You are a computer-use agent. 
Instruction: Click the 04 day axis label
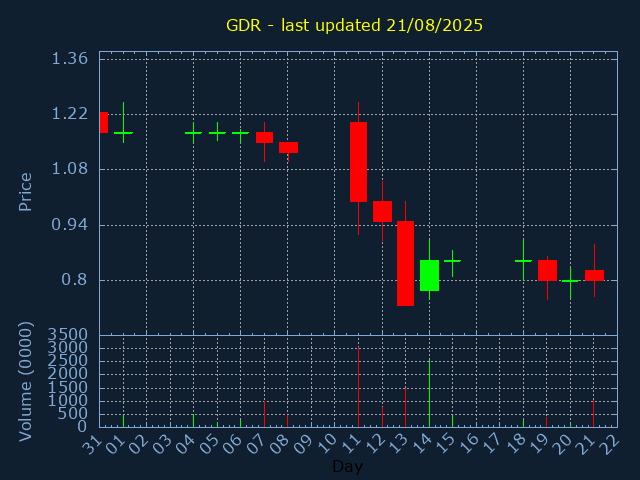186,444
